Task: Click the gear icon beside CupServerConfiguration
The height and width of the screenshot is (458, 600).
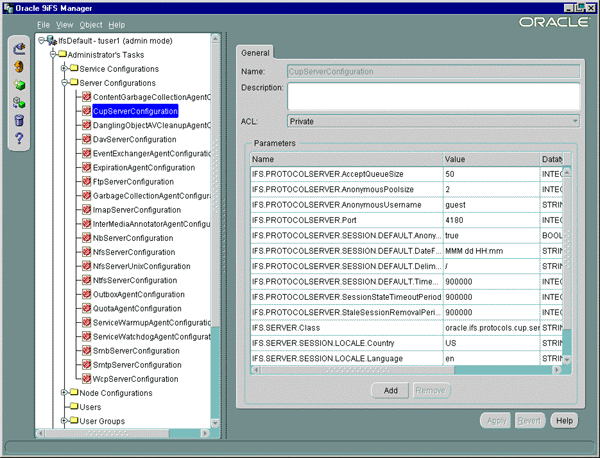Action: (87, 111)
